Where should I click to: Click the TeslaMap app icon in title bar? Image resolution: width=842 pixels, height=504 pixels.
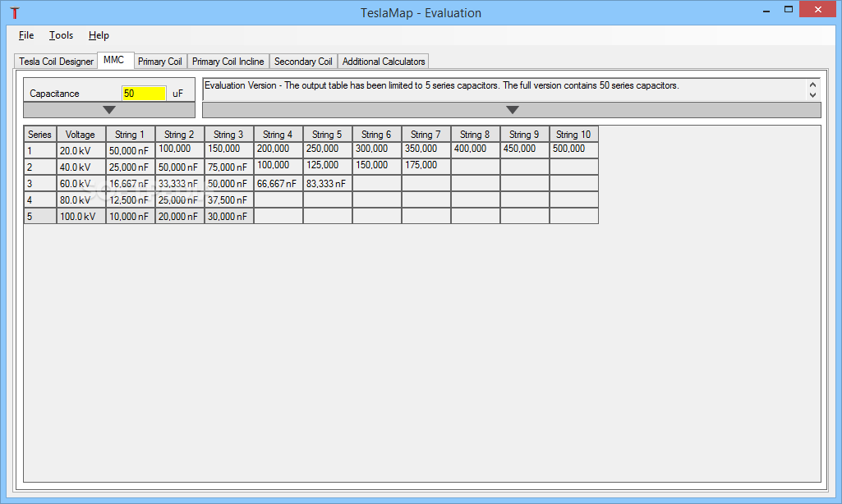(15, 13)
